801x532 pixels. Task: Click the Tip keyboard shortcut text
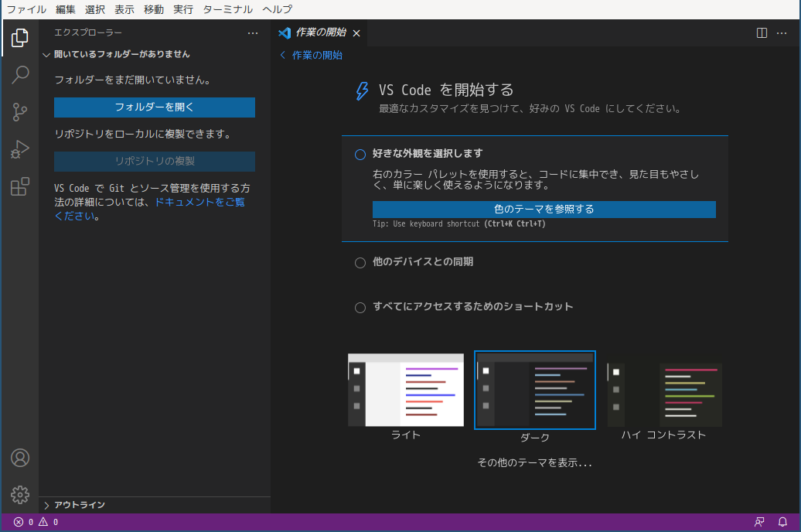pos(458,223)
